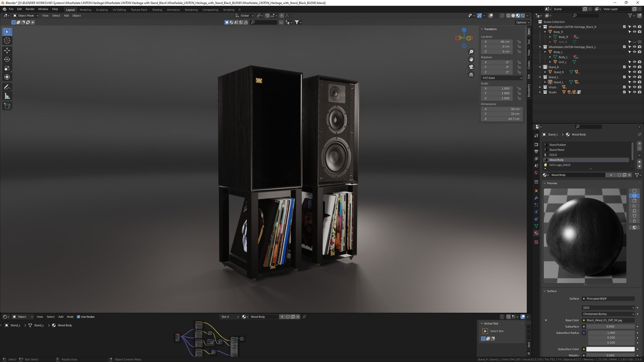Toggle camera view in the viewport
The width and height of the screenshot is (644, 362).
tap(471, 67)
